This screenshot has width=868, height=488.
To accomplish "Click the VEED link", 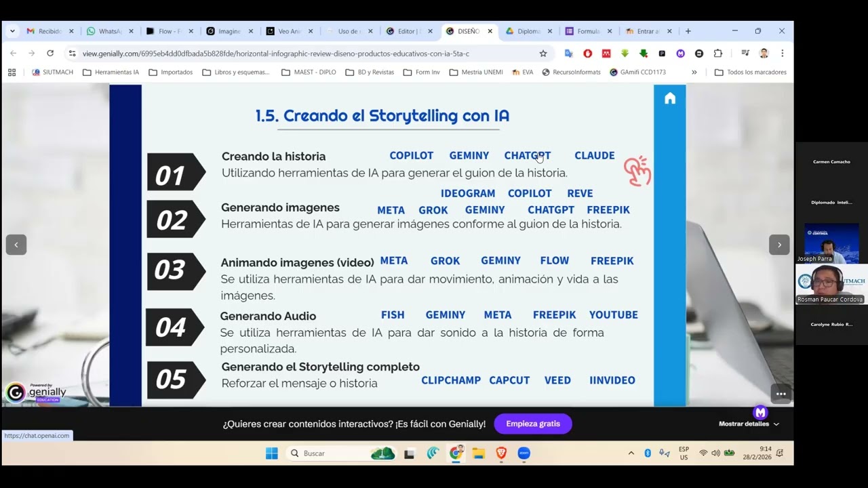I will [557, 380].
